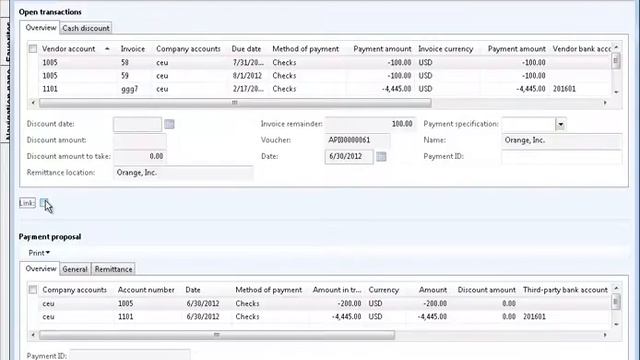
Task: Expand the Print menu in Payment proposal
Action: [39, 253]
